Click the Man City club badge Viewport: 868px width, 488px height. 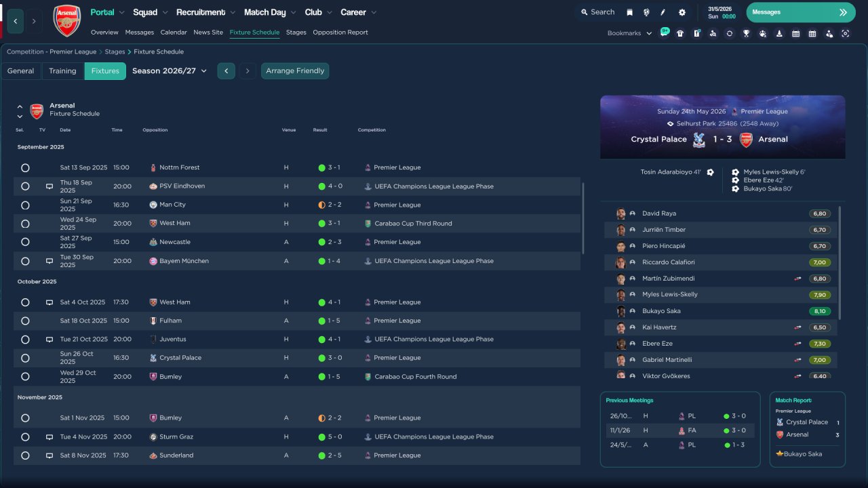click(x=153, y=205)
